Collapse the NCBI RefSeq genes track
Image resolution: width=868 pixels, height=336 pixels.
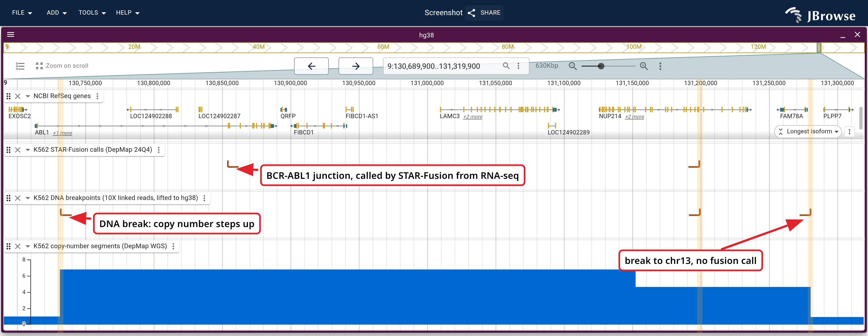28,96
